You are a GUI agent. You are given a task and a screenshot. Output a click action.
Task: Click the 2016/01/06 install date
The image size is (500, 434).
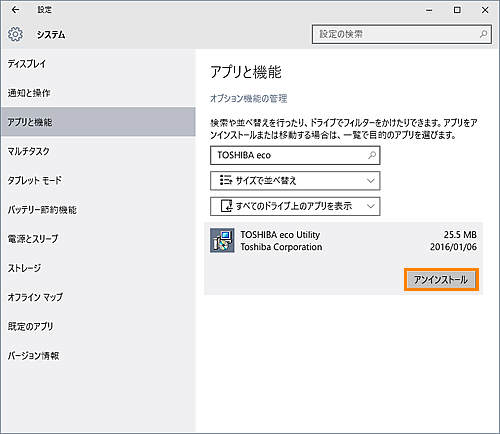[x=453, y=247]
